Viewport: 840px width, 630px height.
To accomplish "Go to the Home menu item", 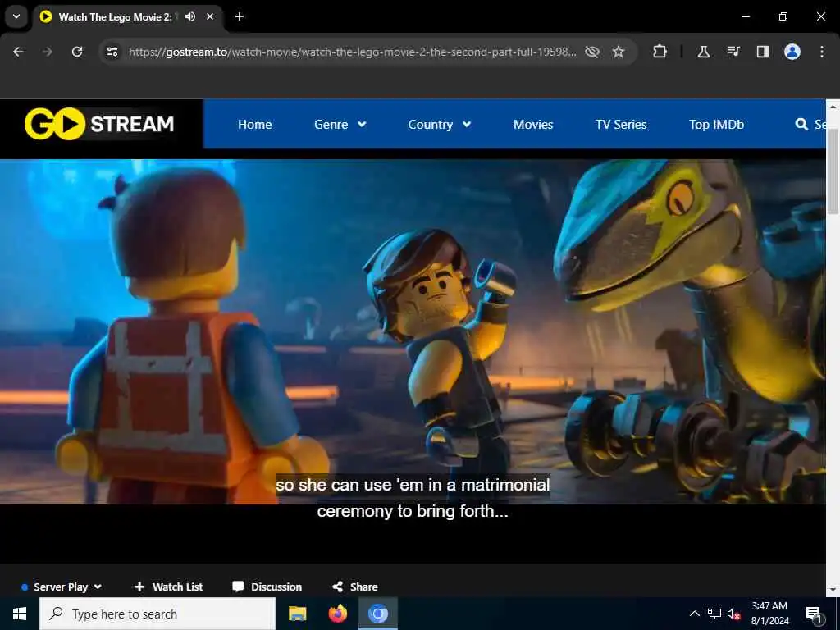I will 254,125.
